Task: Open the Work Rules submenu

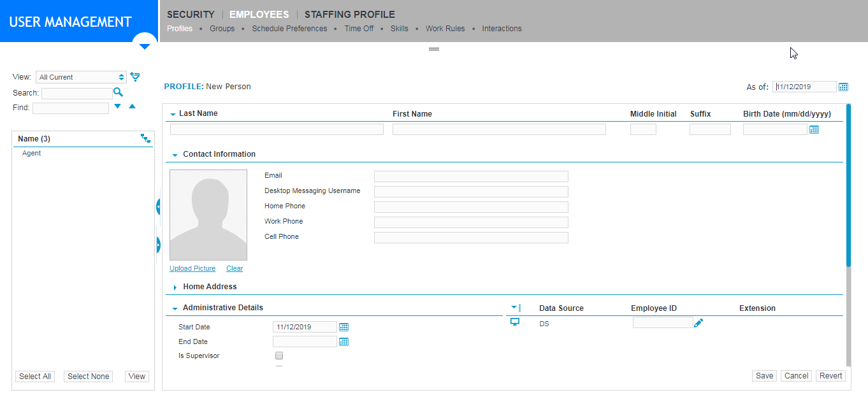Action: 445,29
